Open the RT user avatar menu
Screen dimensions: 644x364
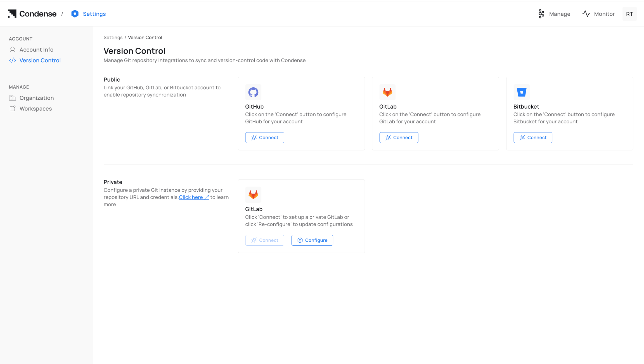click(629, 14)
